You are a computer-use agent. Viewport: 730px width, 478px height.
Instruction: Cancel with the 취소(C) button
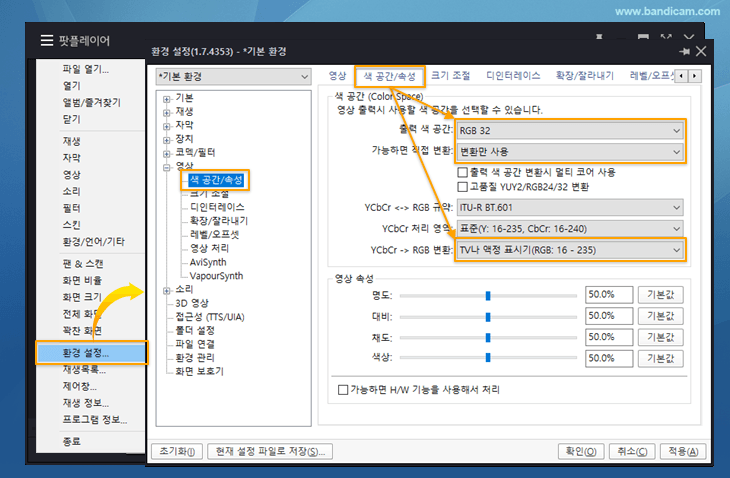pyautogui.click(x=632, y=451)
